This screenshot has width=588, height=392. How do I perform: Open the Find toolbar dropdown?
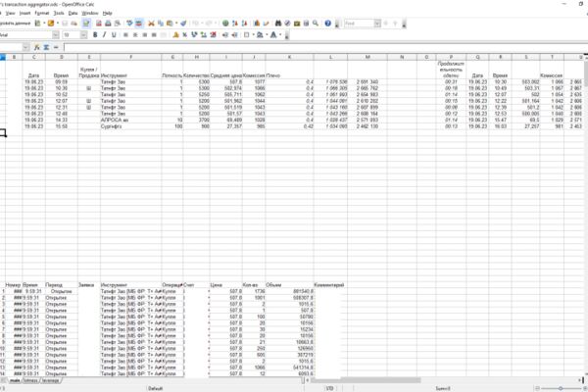377,24
